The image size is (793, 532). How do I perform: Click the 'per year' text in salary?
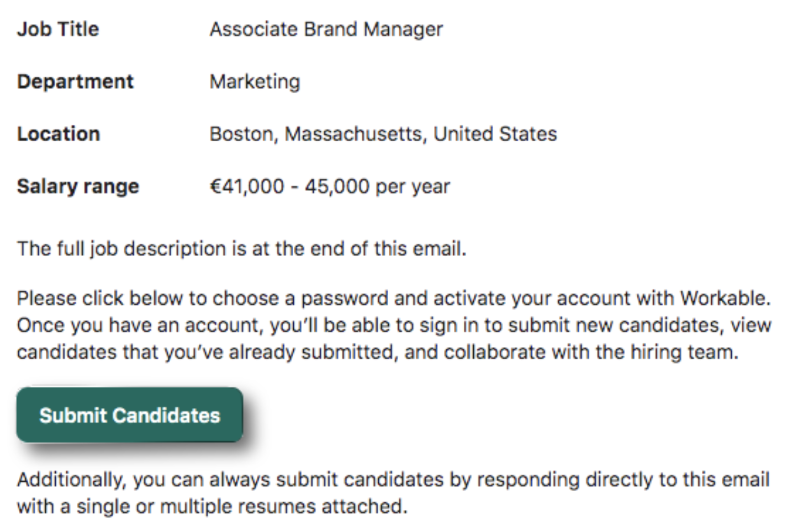tap(413, 186)
